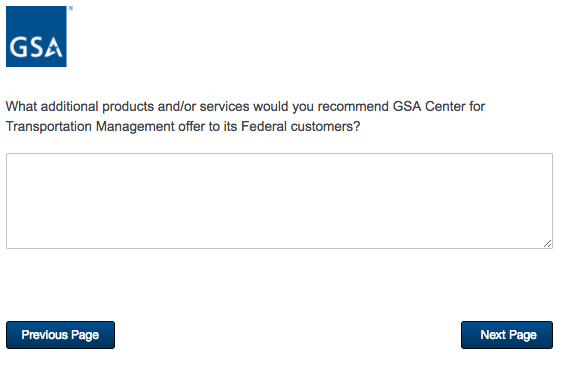Place cursor inside the empty comment box
Screen dimensions: 565x369
(279, 201)
